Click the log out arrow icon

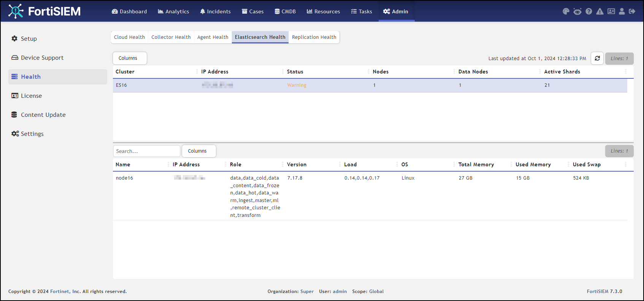[632, 11]
